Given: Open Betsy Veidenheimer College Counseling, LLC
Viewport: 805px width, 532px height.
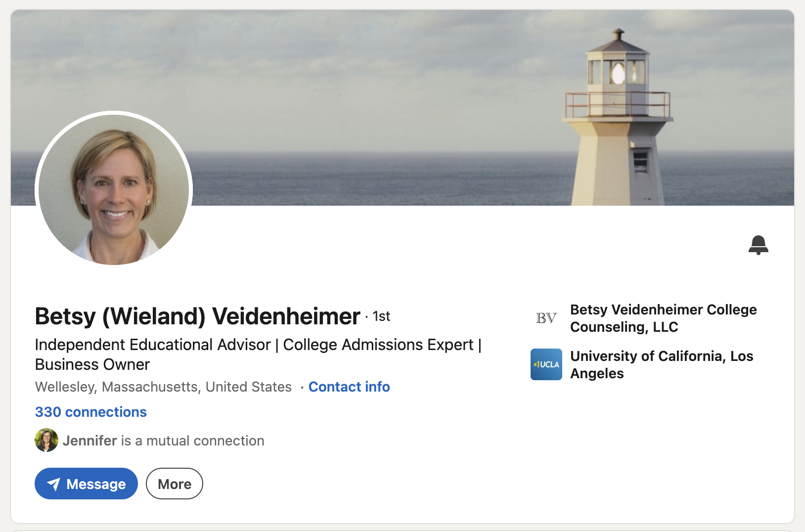Looking at the screenshot, I should click(x=664, y=318).
